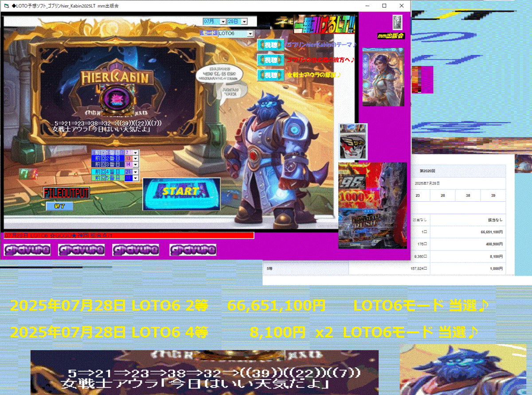This screenshot has height=395, width=532.
Task: Click winning number 23 in background table
Action: 418,196
